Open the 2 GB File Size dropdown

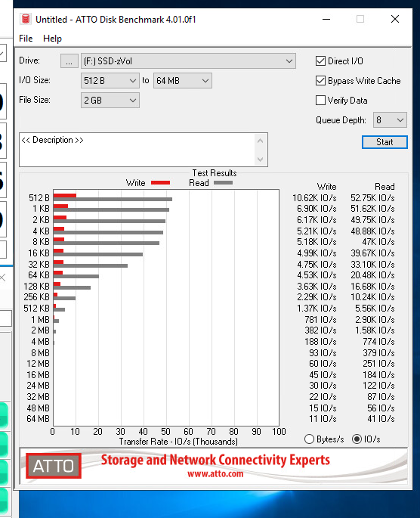point(110,100)
